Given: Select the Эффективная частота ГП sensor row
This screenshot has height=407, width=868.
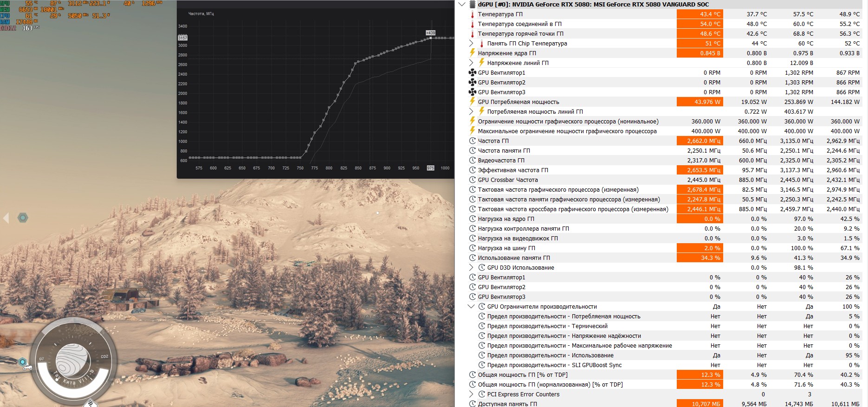Looking at the screenshot, I should point(665,170).
